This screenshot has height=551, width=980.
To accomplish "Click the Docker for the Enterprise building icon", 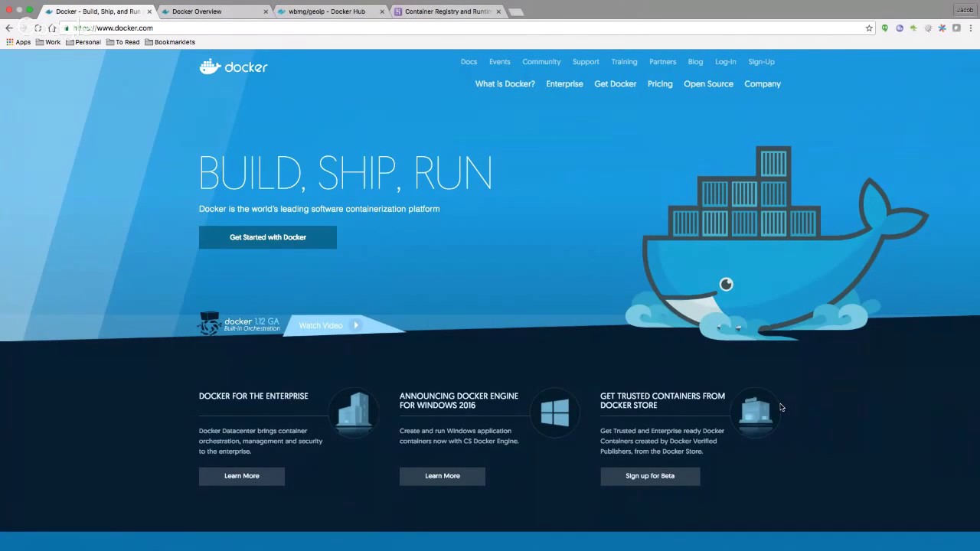I will [x=354, y=412].
